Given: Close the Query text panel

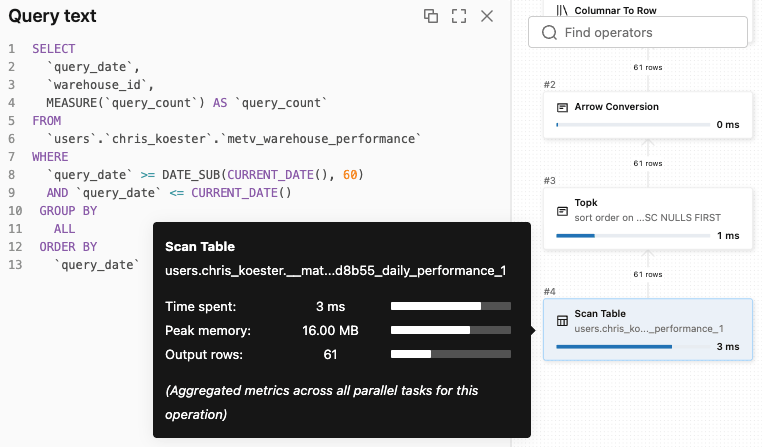Looking at the screenshot, I should [x=487, y=16].
